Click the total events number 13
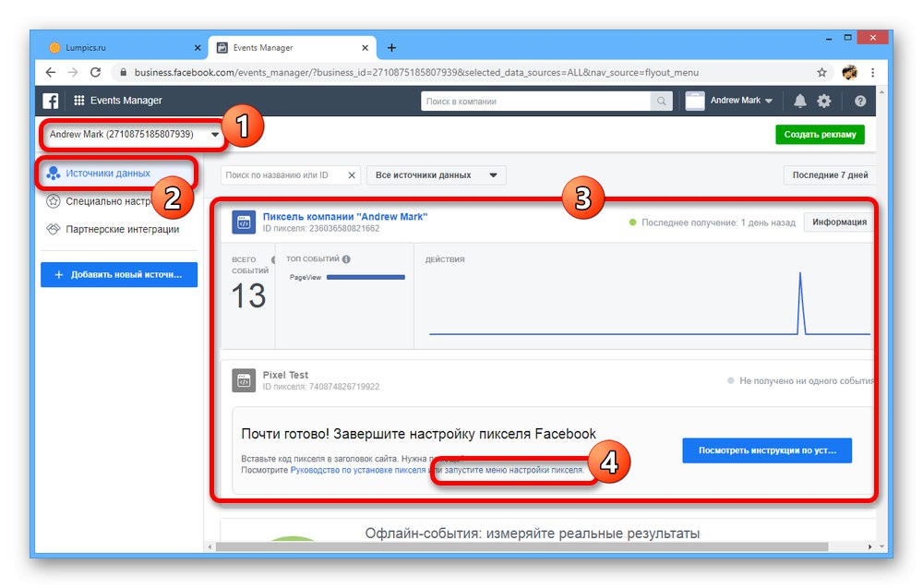Image resolution: width=923 pixels, height=588 pixels. (248, 296)
